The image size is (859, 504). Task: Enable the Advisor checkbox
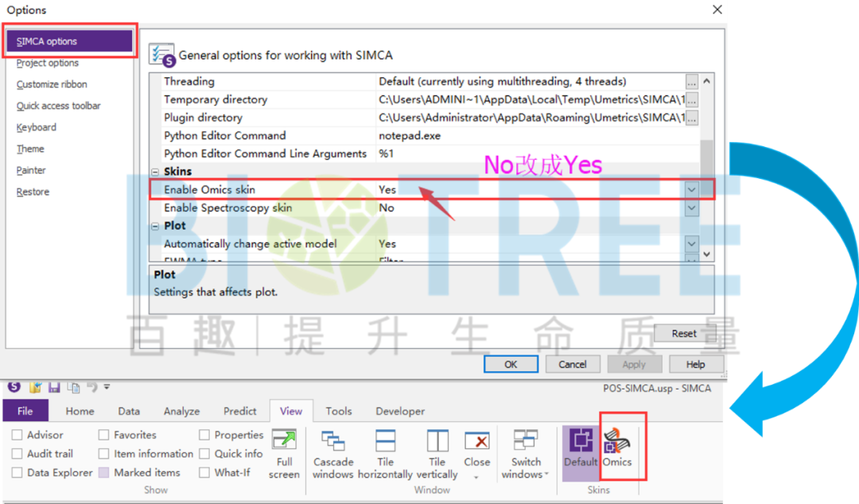point(17,435)
